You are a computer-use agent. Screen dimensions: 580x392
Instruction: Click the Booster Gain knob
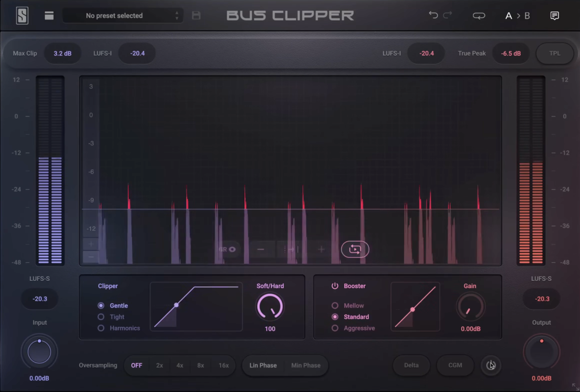coord(470,306)
